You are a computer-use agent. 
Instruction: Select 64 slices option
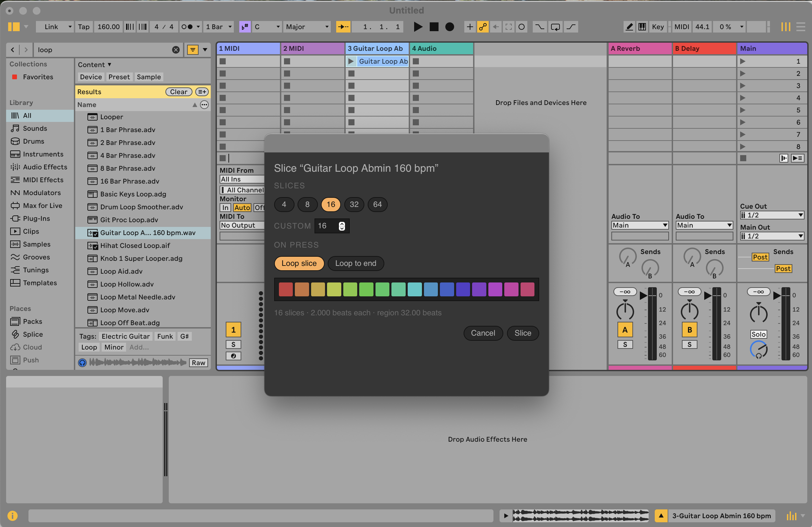(x=377, y=204)
